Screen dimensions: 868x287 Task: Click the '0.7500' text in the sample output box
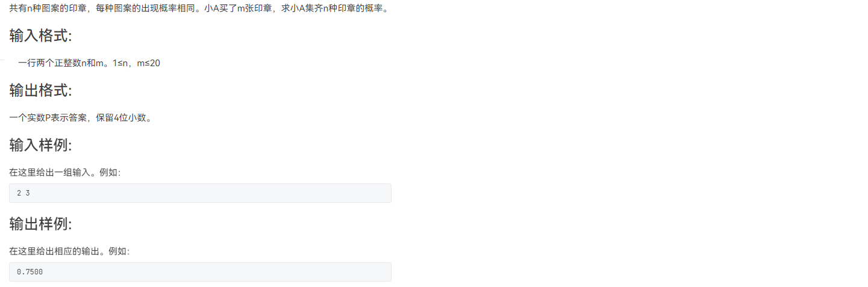[x=30, y=272]
